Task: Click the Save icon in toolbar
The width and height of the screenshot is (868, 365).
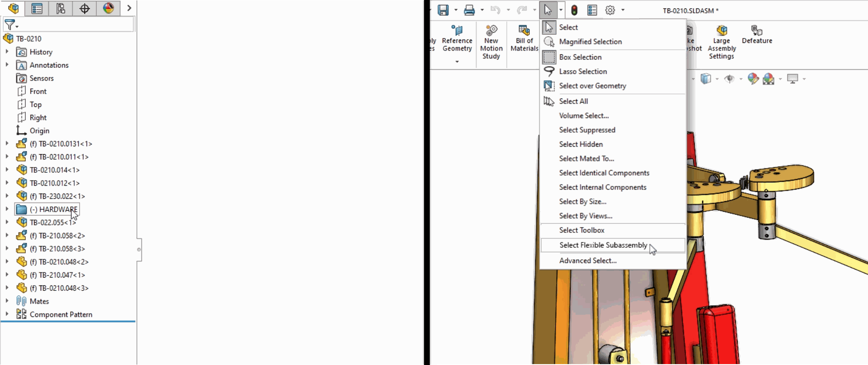Action: click(x=443, y=10)
